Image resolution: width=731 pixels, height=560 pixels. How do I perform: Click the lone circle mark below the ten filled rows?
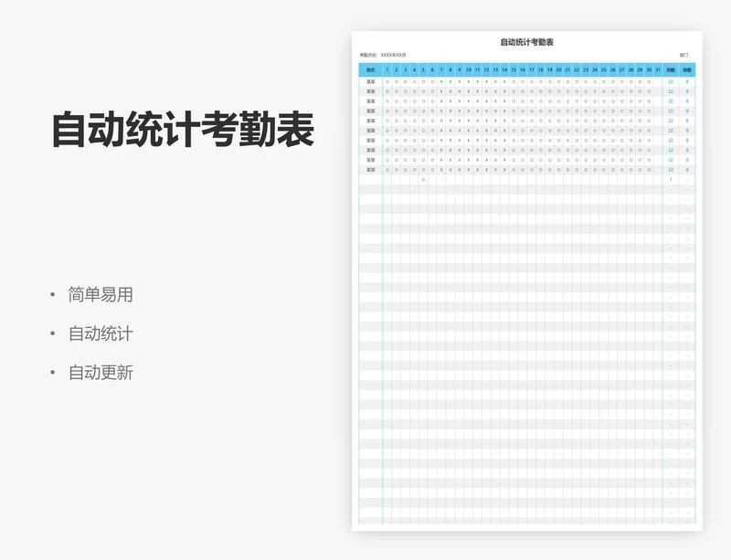coord(423,180)
